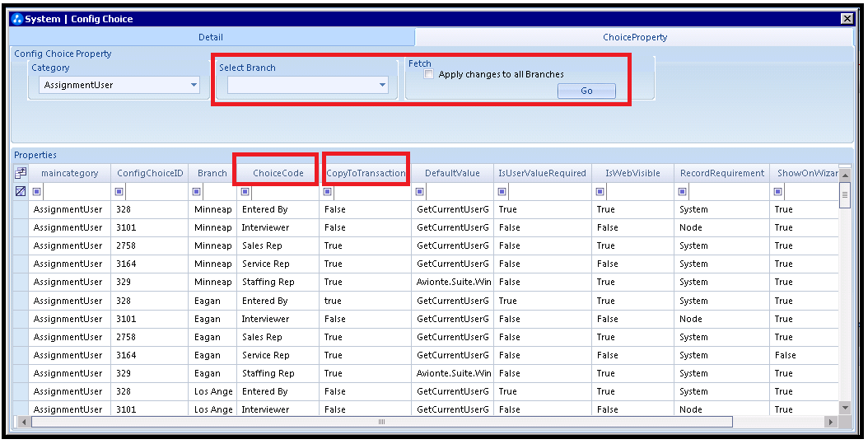Open filter operator icon under RecordRequirement column

click(x=683, y=192)
